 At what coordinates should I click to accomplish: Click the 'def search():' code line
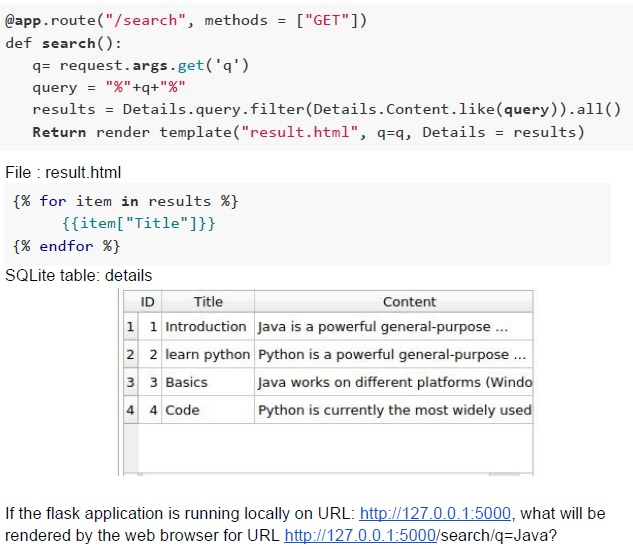(x=63, y=43)
